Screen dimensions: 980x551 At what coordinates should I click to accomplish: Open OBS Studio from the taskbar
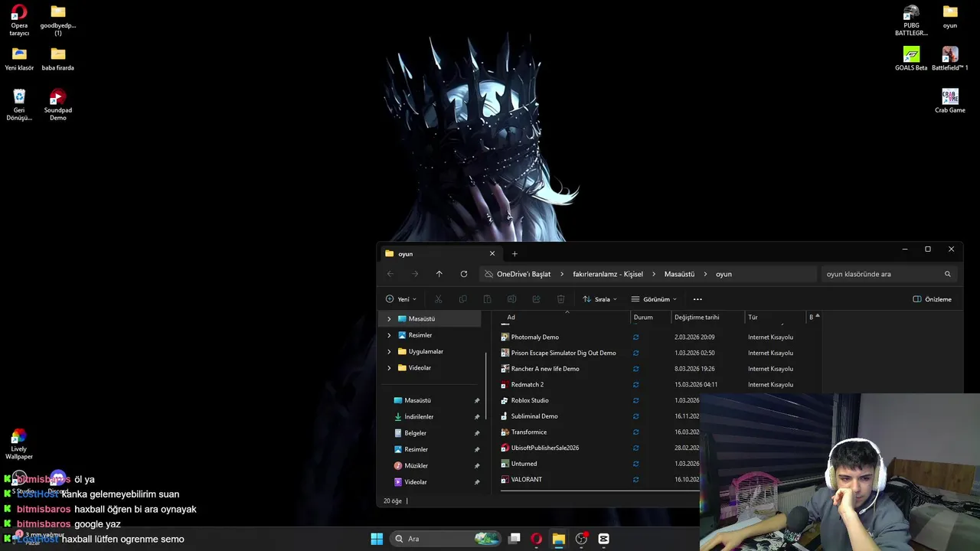click(581, 539)
